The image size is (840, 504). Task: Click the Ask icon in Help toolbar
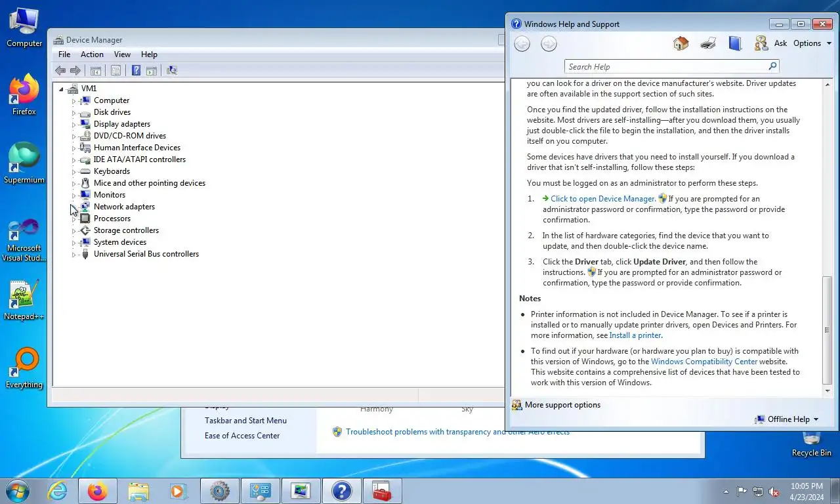coord(761,43)
